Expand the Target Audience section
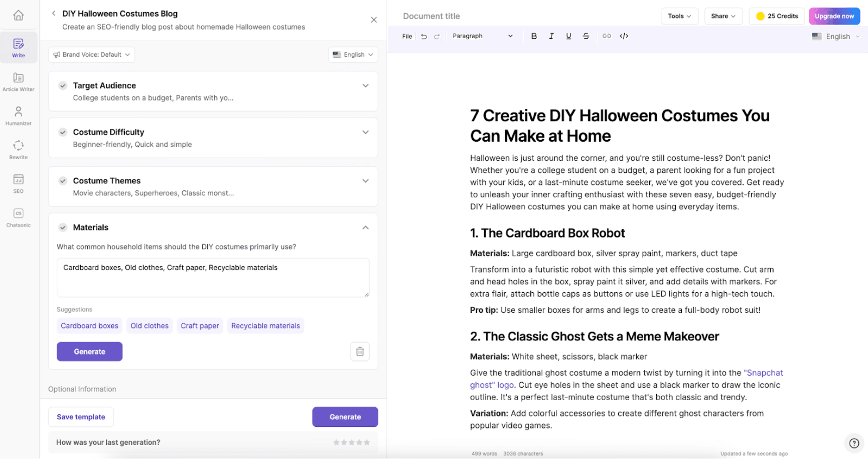The width and height of the screenshot is (868, 459). [366, 86]
